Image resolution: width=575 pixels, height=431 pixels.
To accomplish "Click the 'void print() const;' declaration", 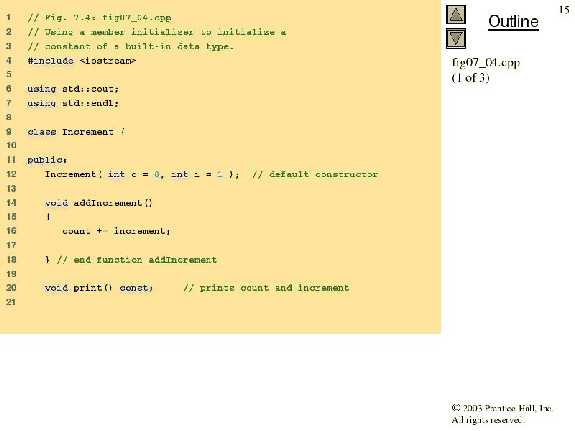I will click(x=99, y=288).
